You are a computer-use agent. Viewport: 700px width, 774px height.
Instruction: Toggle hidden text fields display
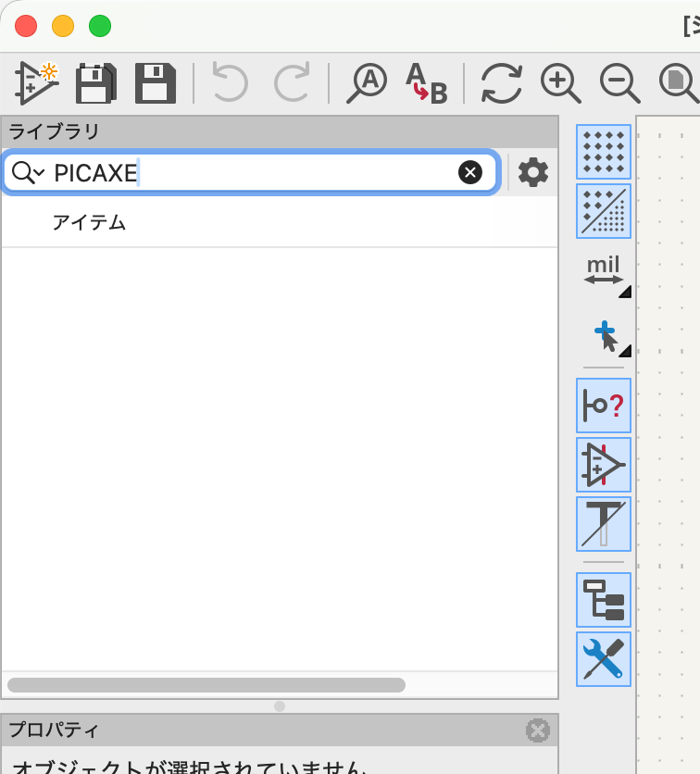click(x=604, y=524)
